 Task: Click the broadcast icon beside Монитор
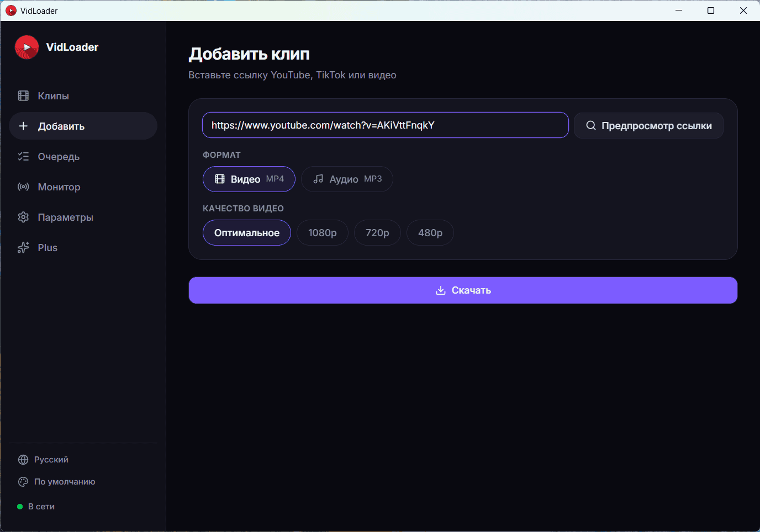23,187
